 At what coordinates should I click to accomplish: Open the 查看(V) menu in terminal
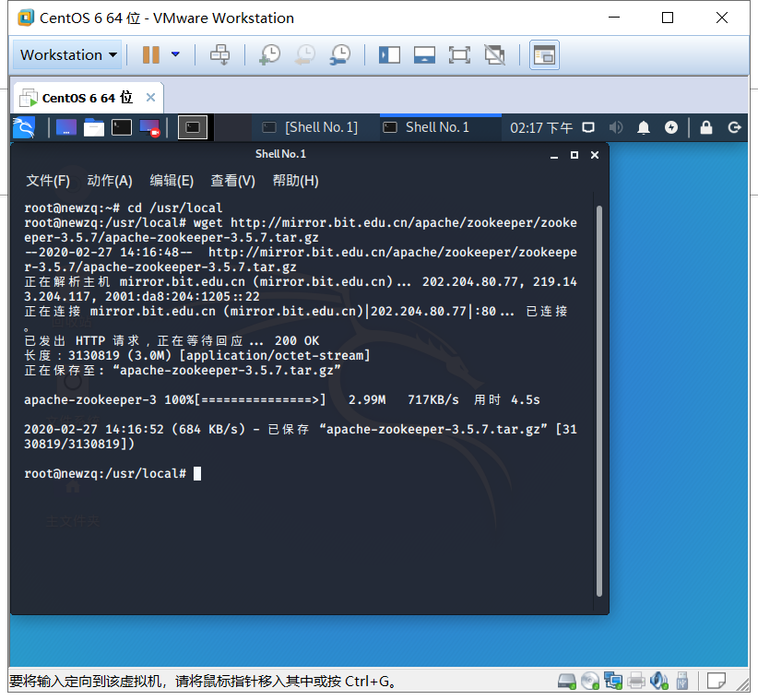click(233, 181)
